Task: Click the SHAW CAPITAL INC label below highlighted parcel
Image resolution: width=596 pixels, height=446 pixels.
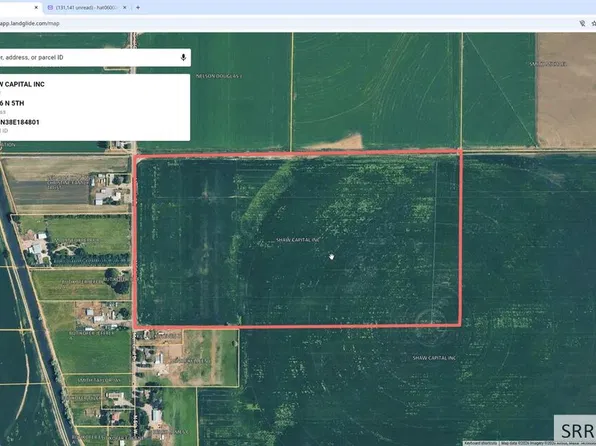Action: click(434, 358)
